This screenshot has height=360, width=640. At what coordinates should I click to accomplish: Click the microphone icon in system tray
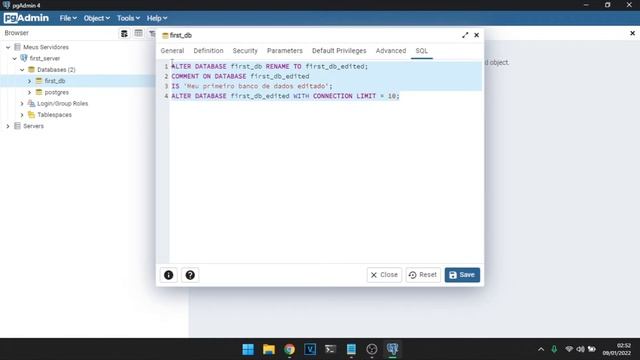point(554,349)
